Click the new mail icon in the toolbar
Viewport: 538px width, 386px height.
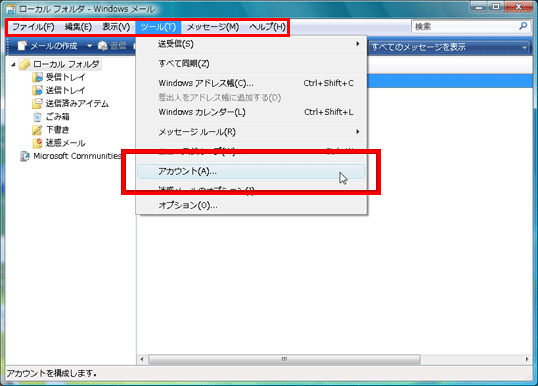(22, 46)
